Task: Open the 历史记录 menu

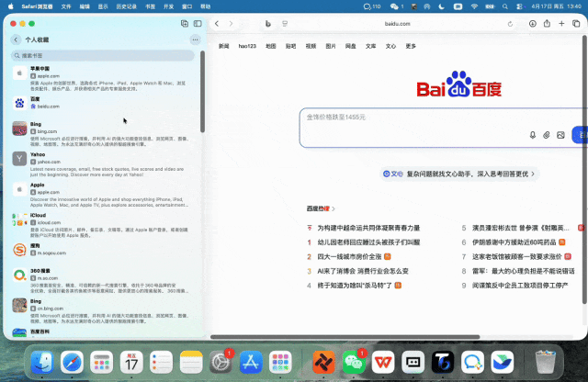Action: pos(127,6)
